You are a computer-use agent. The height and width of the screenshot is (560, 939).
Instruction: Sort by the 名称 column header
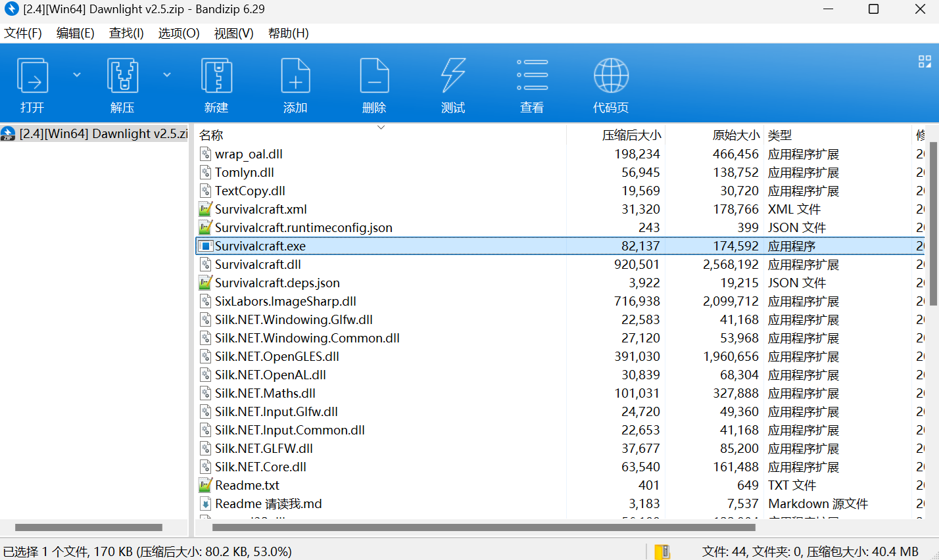point(211,135)
